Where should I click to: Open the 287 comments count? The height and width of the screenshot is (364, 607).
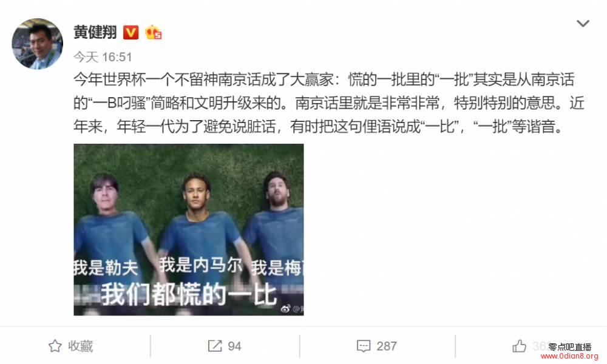pyautogui.click(x=386, y=346)
